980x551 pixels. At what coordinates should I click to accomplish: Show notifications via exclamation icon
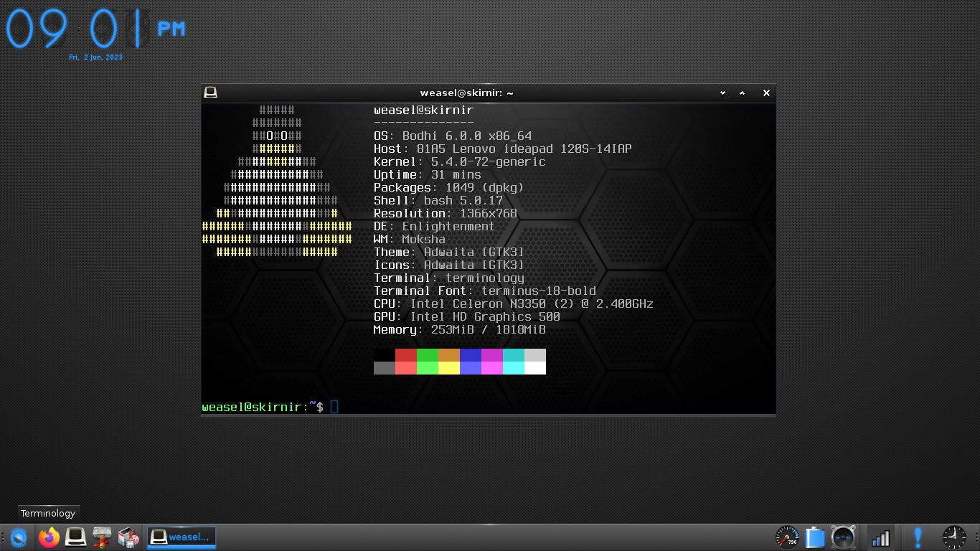pos(918,537)
